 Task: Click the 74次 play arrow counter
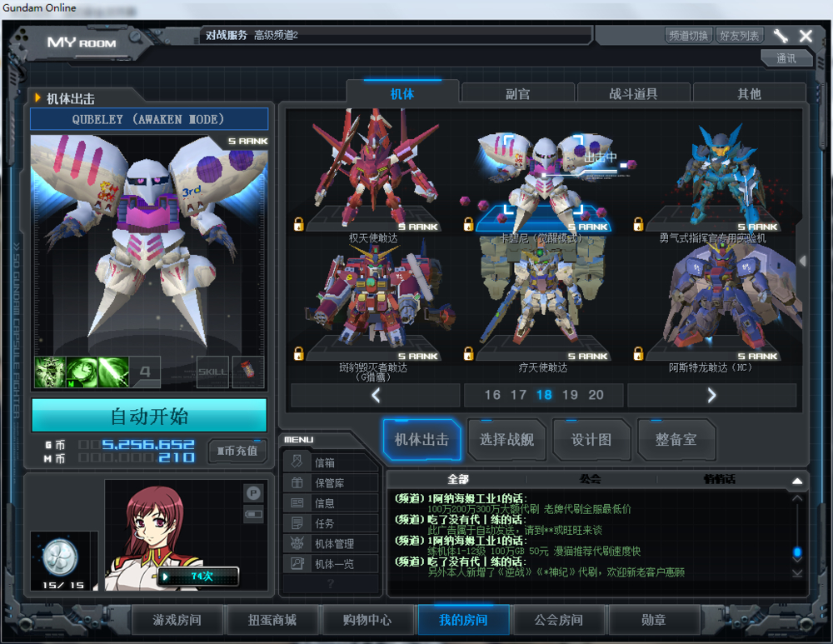[197, 577]
